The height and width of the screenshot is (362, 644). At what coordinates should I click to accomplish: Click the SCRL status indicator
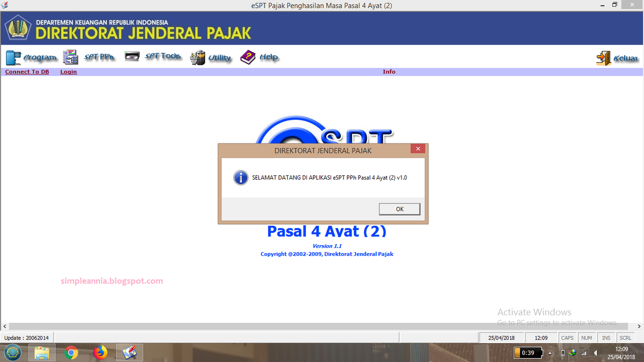click(625, 338)
